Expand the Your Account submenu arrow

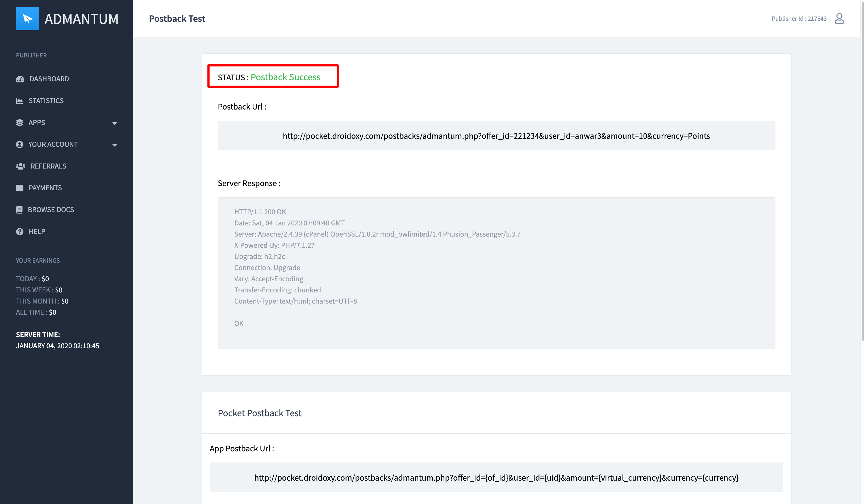(115, 145)
